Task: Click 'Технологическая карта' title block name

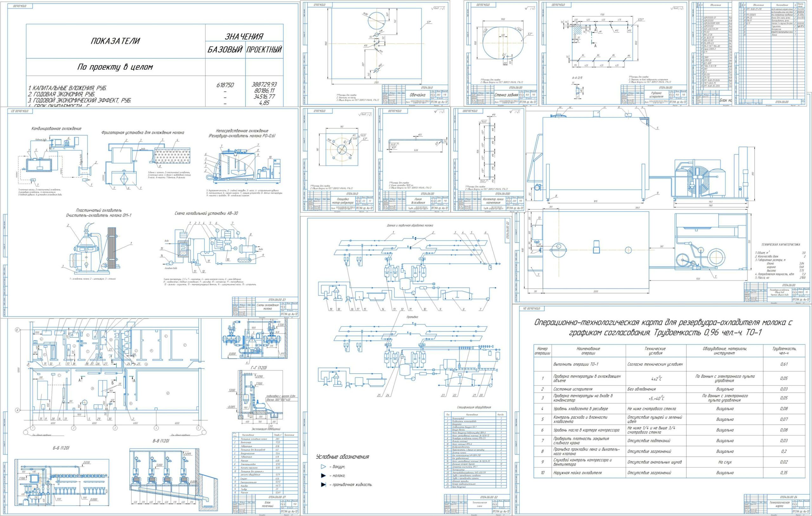Action: click(780, 504)
